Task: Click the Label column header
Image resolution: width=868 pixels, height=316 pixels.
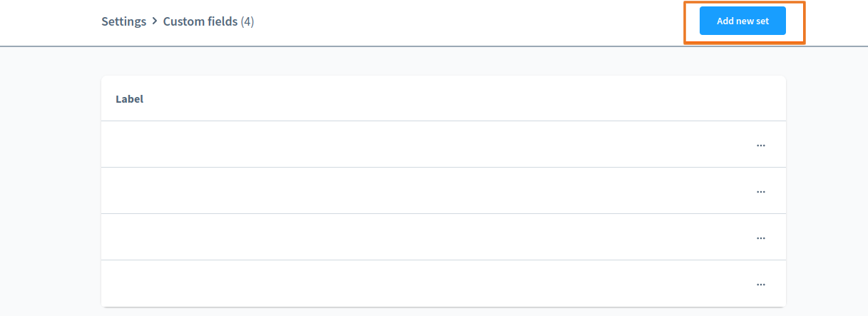Action: click(x=129, y=99)
